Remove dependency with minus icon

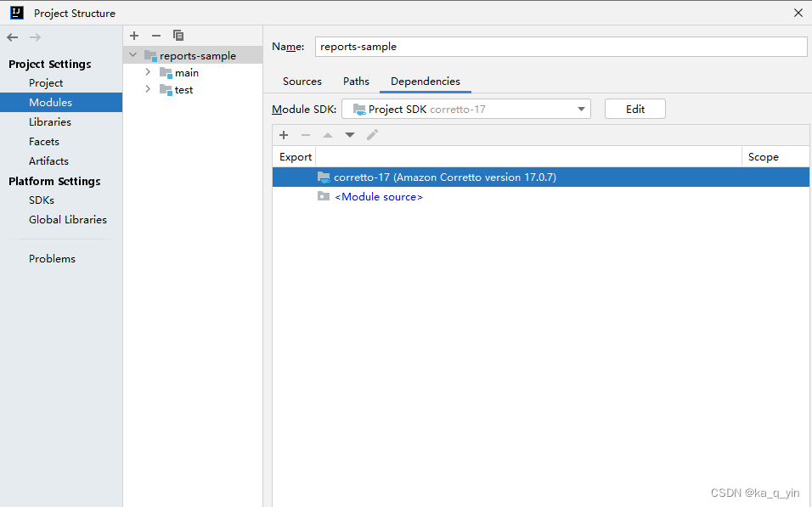coord(306,135)
